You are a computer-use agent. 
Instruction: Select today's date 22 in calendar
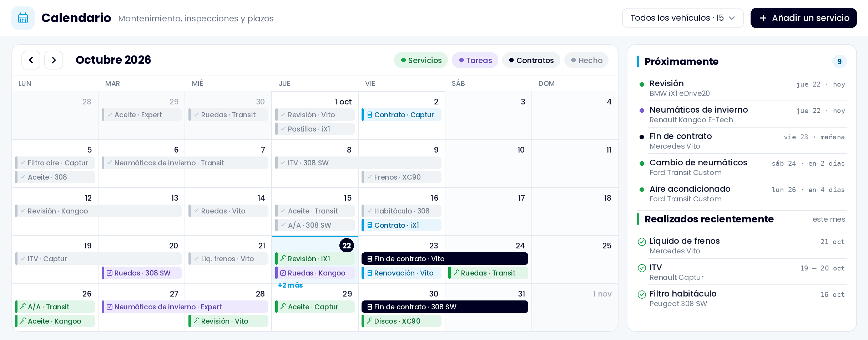[x=347, y=246]
